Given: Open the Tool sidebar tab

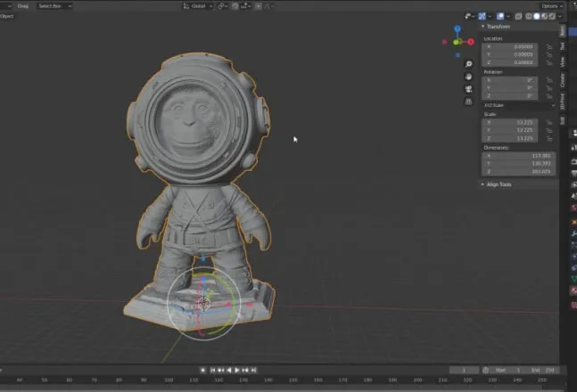Looking at the screenshot, I should pos(562,46).
